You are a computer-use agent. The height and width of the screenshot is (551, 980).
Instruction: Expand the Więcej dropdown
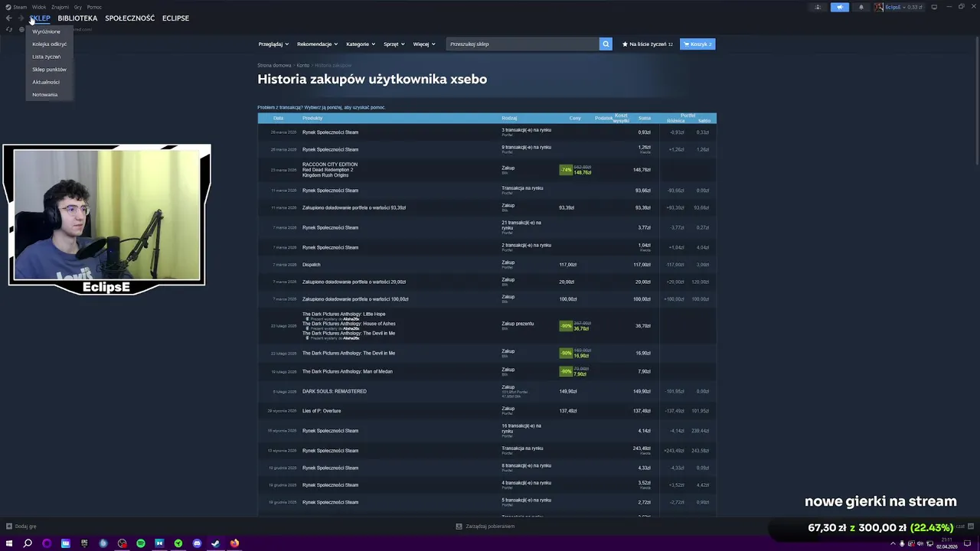tap(424, 44)
